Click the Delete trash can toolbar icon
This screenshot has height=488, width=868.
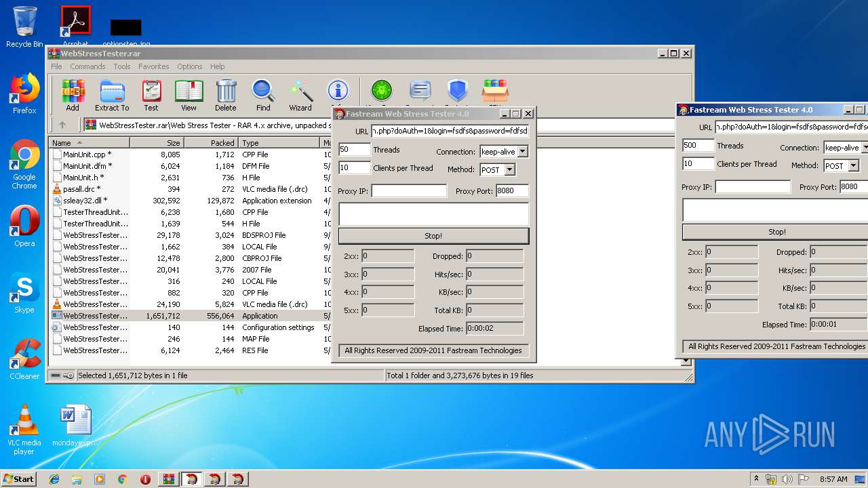tap(226, 95)
